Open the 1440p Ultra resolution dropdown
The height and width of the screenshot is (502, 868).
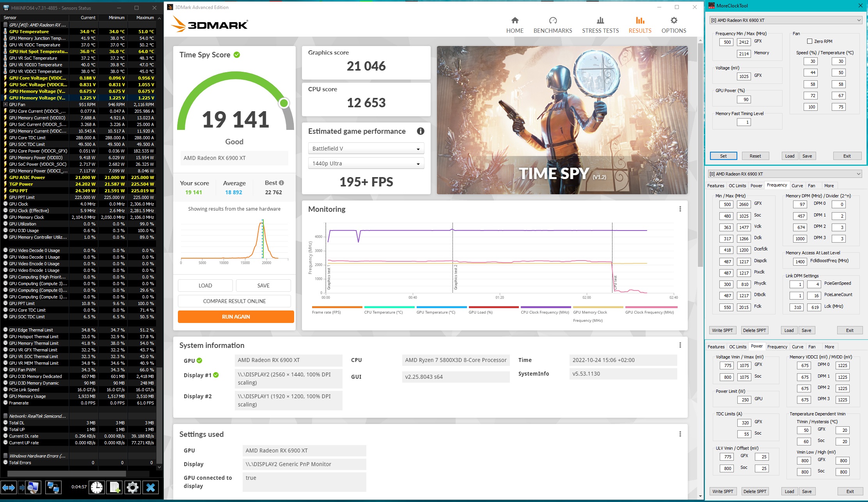[366, 163]
